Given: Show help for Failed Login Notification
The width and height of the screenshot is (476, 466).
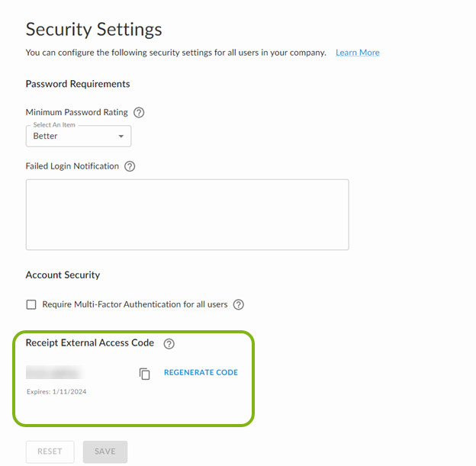Looking at the screenshot, I should click(x=130, y=166).
